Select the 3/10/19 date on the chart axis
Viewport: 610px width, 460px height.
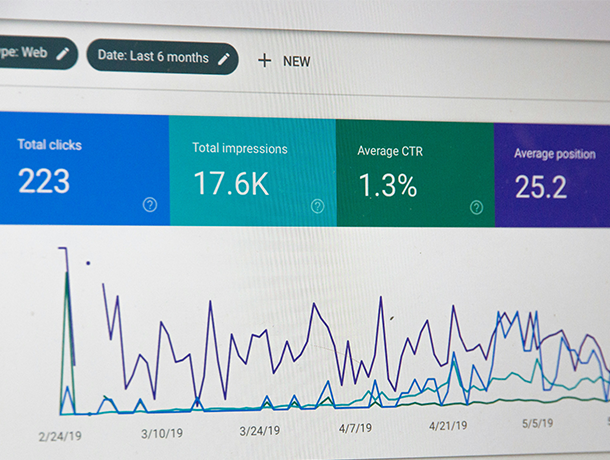pyautogui.click(x=161, y=433)
